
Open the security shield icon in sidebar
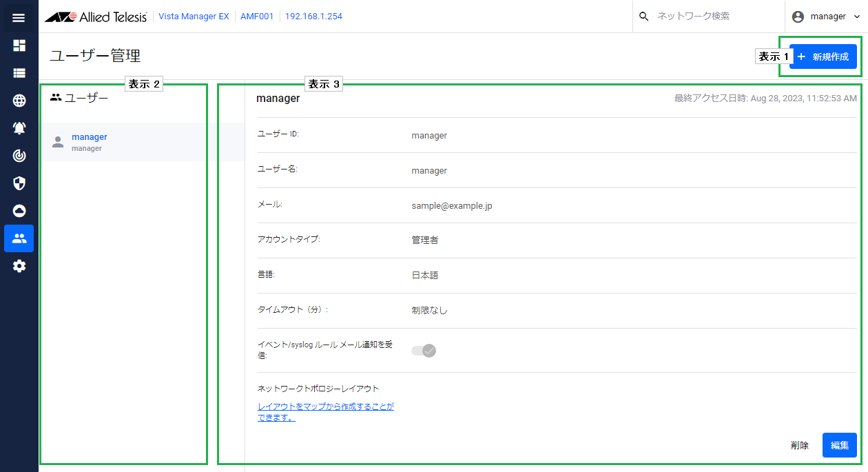click(19, 183)
